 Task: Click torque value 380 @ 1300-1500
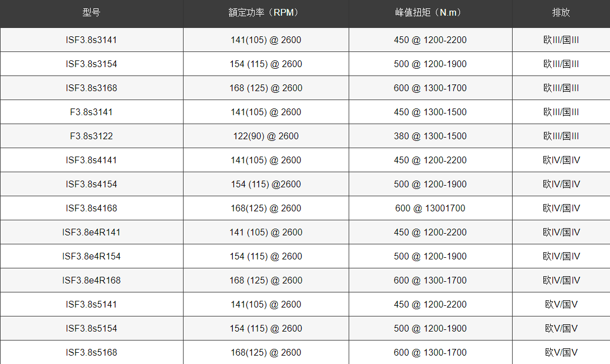(x=430, y=136)
